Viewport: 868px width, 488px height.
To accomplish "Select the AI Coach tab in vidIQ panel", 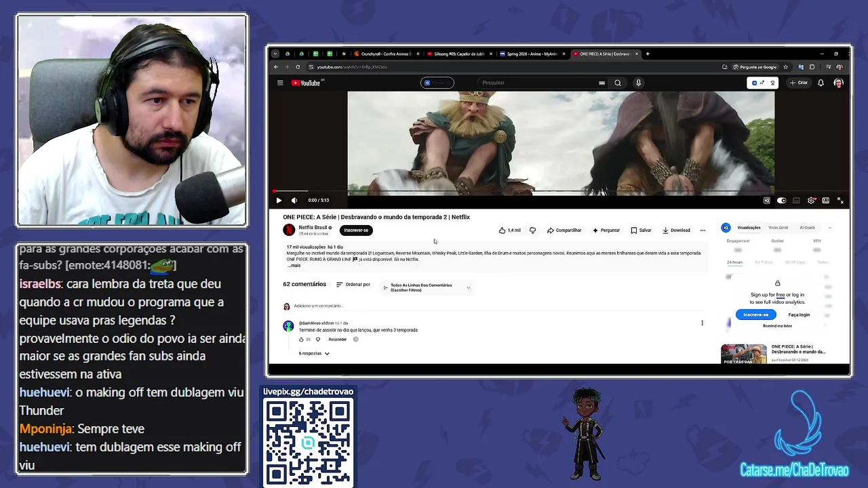I will [x=807, y=228].
